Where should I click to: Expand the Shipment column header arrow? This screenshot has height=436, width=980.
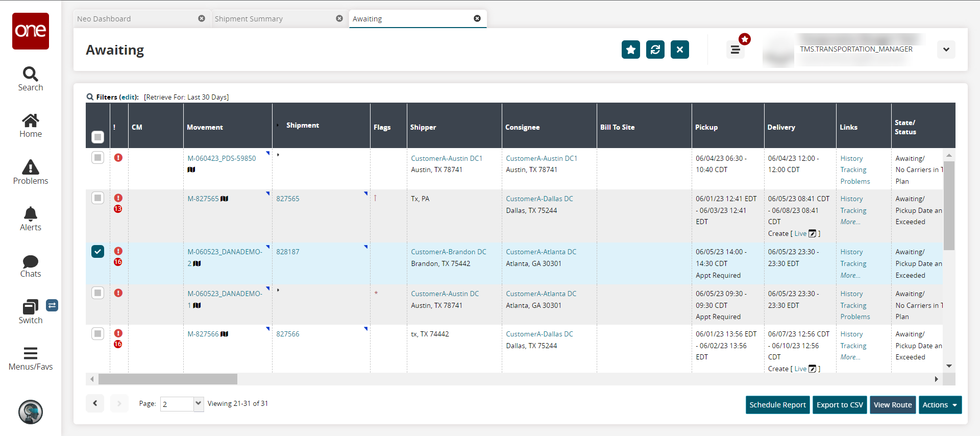(x=278, y=125)
